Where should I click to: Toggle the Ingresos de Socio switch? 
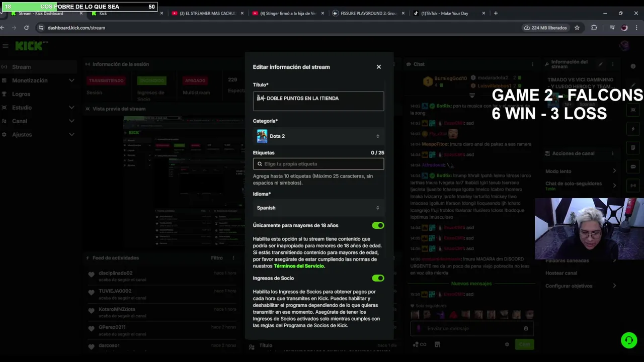point(378,278)
